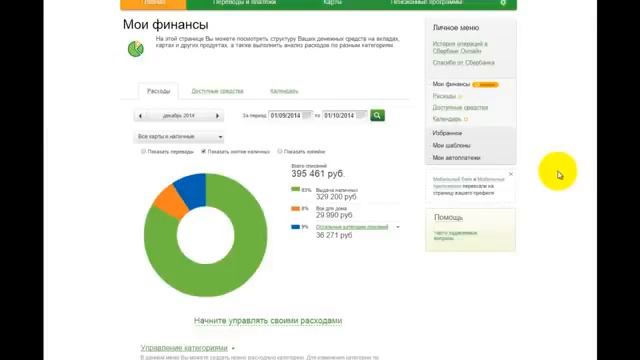The image size is (640, 360).
Task: Click the orange segment of the donut chart
Action: tap(171, 202)
